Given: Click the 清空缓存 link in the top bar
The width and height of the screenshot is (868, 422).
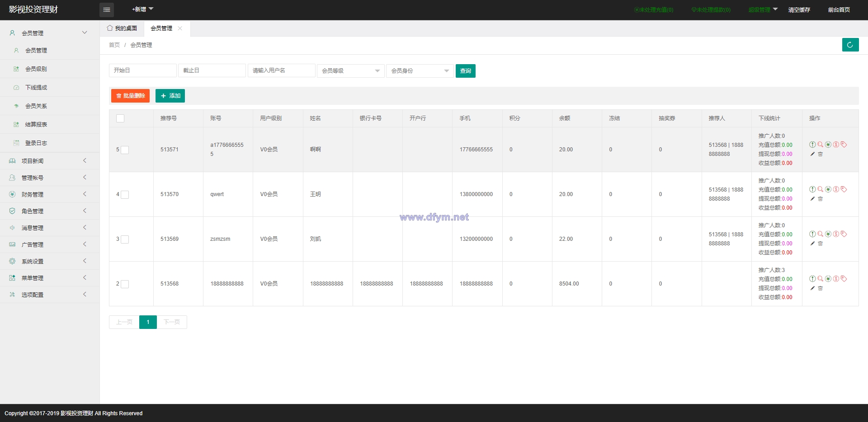Looking at the screenshot, I should click(x=799, y=9).
